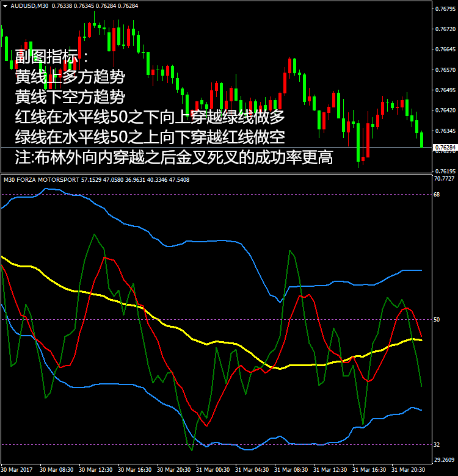Open the chart menu arrow beside AUDUSD,M30

coord(5,6)
